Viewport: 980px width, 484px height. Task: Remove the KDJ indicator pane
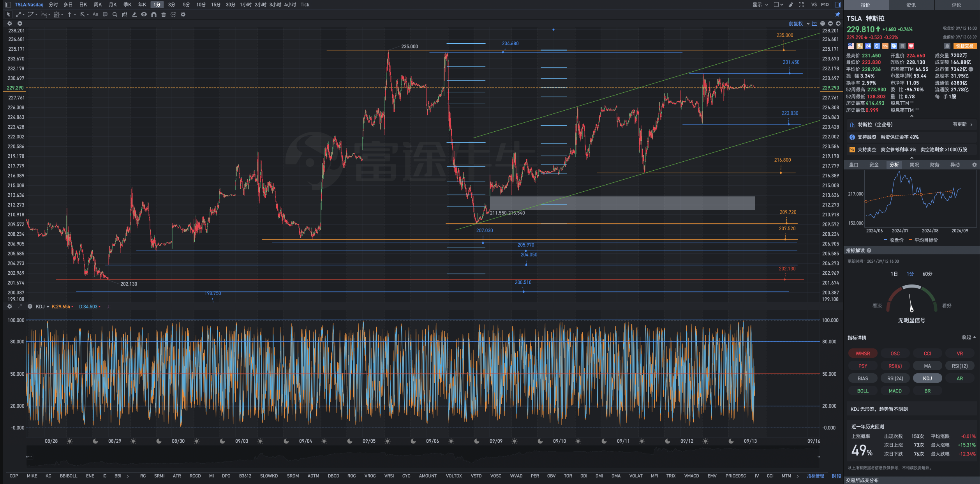pyautogui.click(x=30, y=307)
